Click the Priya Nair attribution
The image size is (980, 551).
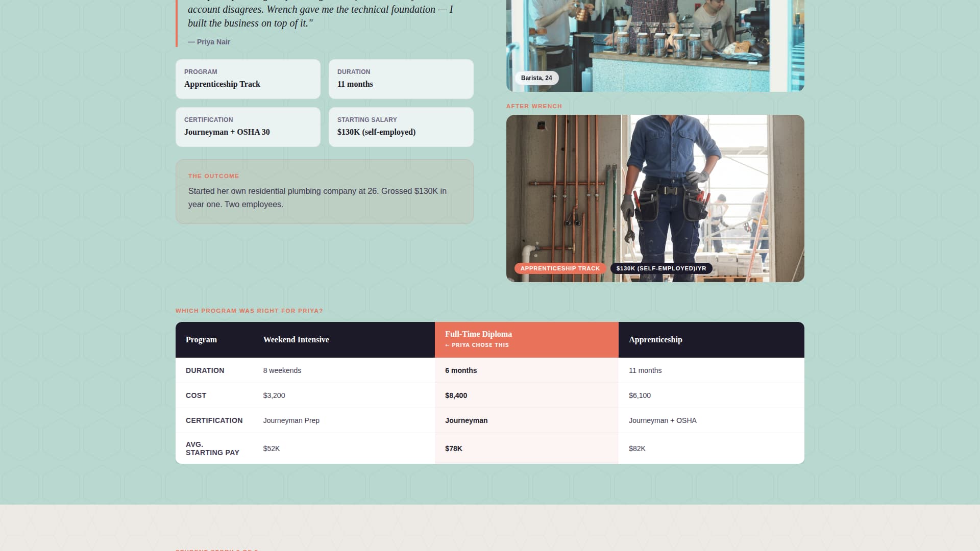tap(209, 42)
